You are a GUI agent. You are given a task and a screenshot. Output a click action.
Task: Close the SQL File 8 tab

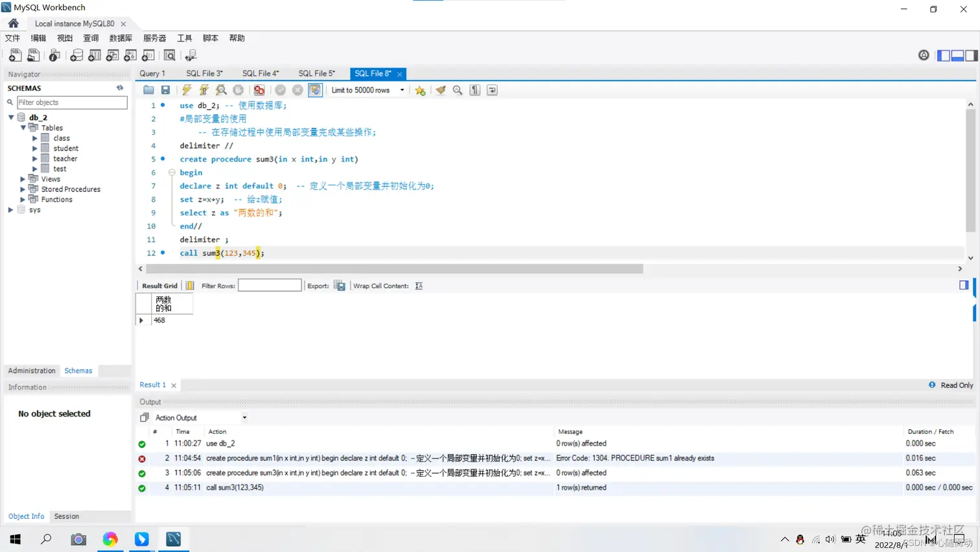coord(400,74)
